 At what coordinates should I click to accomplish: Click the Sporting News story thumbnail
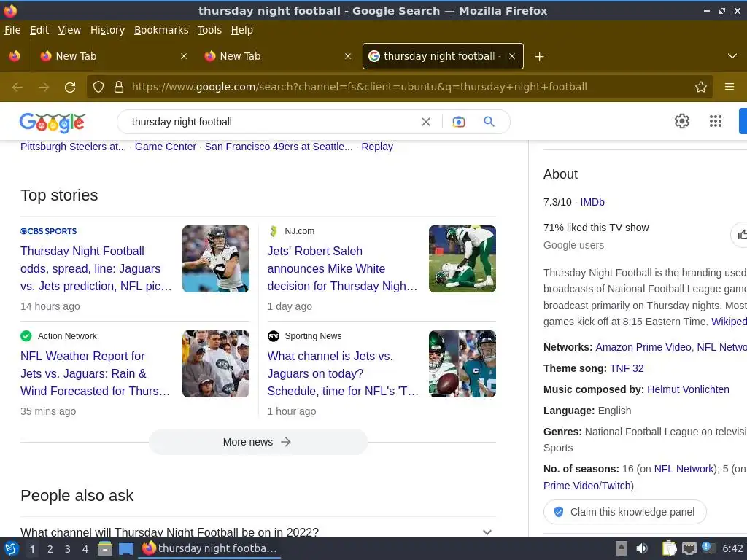tap(462, 364)
